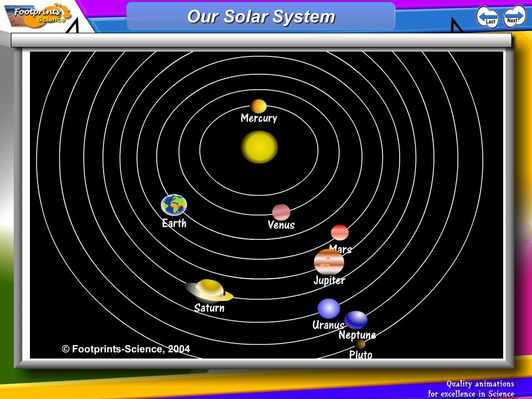Click the Uranus label text
The width and height of the screenshot is (532, 399).
pos(328,325)
